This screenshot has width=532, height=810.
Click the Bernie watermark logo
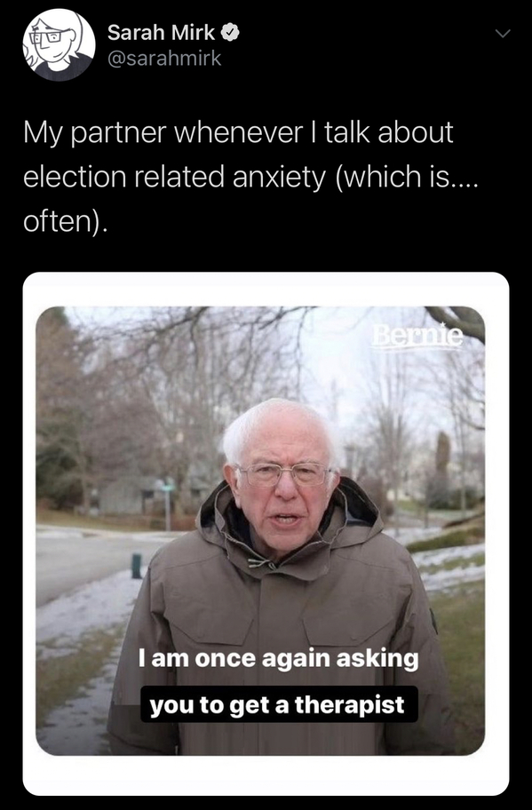(x=417, y=337)
